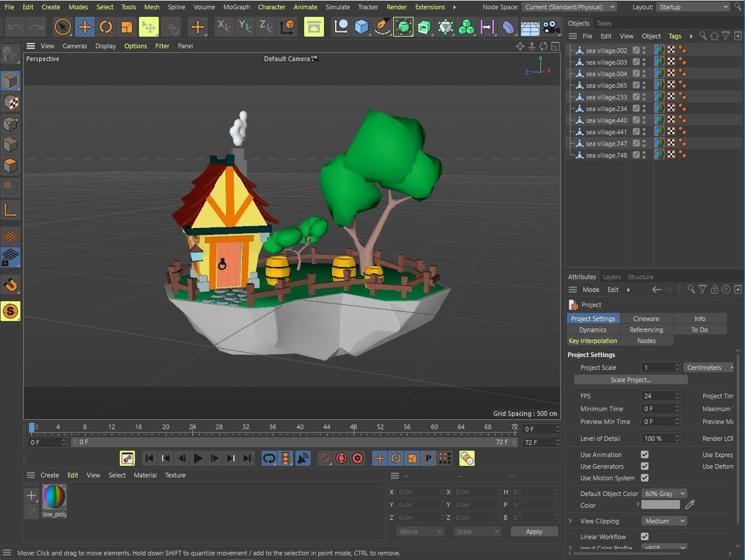This screenshot has height=560, width=745.
Task: Toggle Snap magnet icon
Action: (10, 285)
